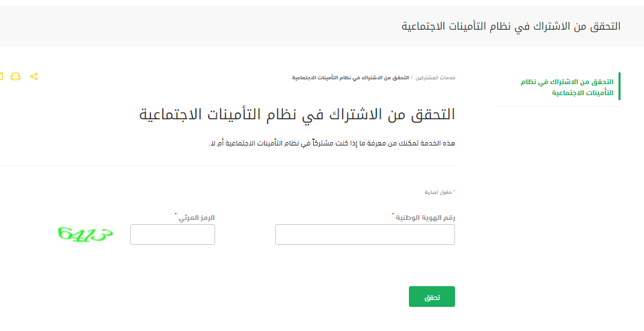Select the sidebar item التحقق من الاشتراك

coord(568,86)
